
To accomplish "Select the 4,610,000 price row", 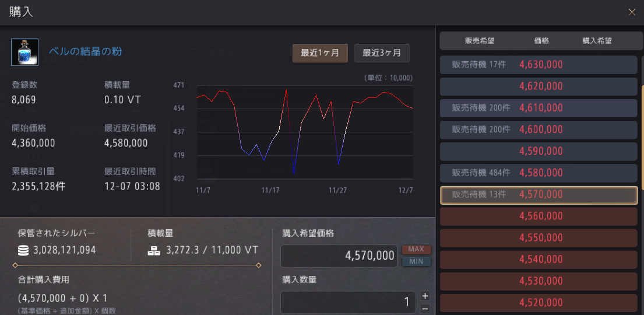I will click(x=538, y=108).
